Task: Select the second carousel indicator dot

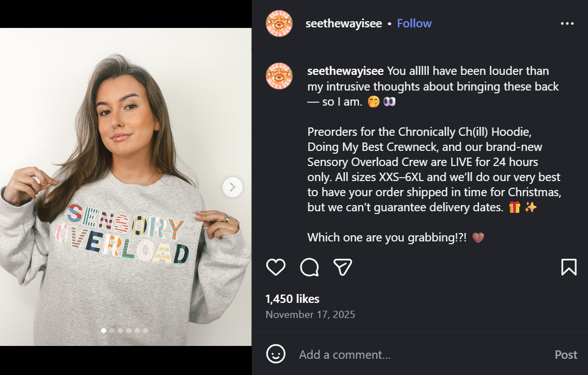Action: click(x=112, y=330)
